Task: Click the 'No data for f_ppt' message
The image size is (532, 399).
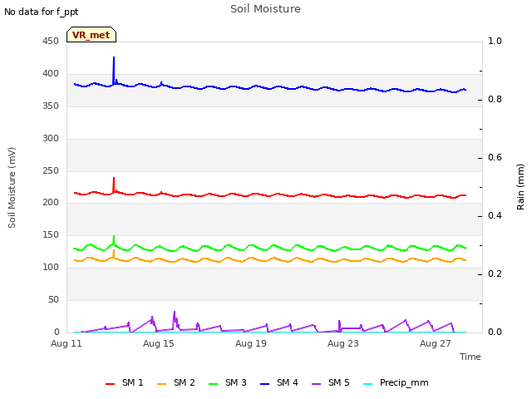Action: tap(42, 12)
